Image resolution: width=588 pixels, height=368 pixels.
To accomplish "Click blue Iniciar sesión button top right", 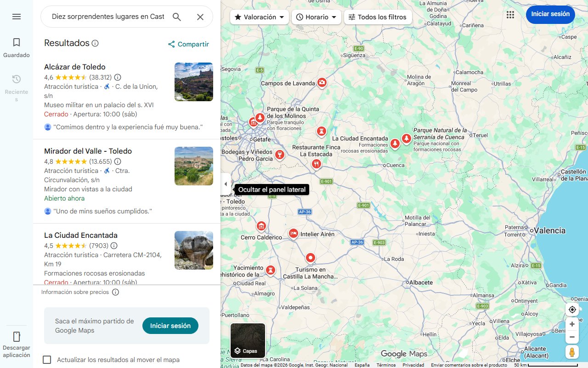I will pos(550,14).
